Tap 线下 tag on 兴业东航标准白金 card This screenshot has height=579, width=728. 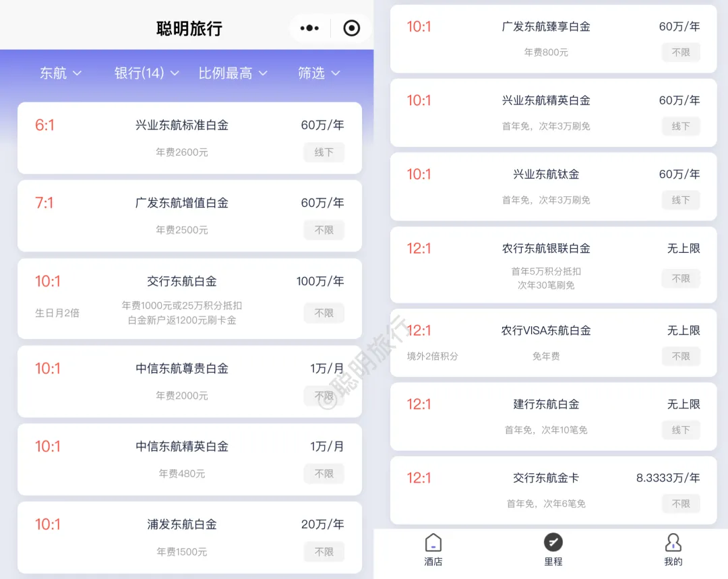click(x=324, y=152)
